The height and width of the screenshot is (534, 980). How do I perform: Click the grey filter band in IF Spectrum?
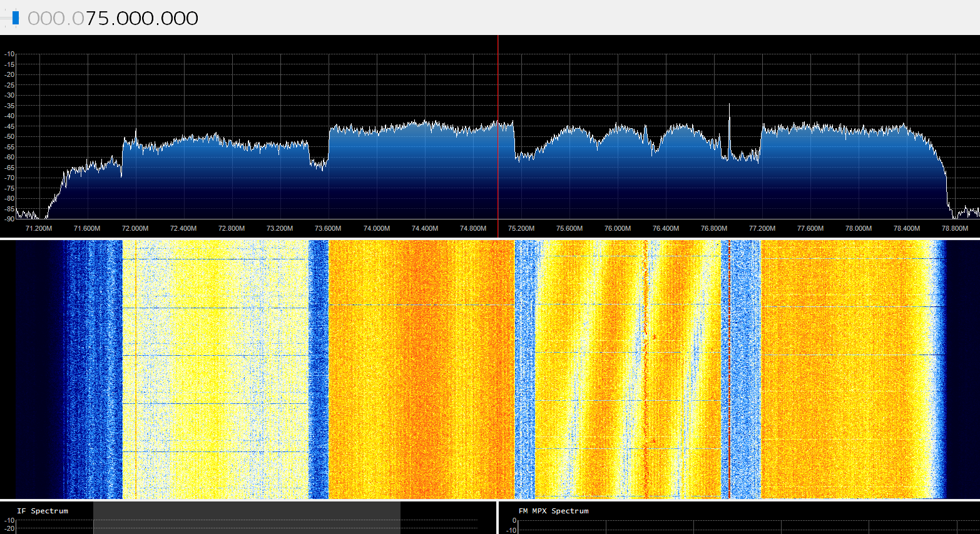(247, 518)
